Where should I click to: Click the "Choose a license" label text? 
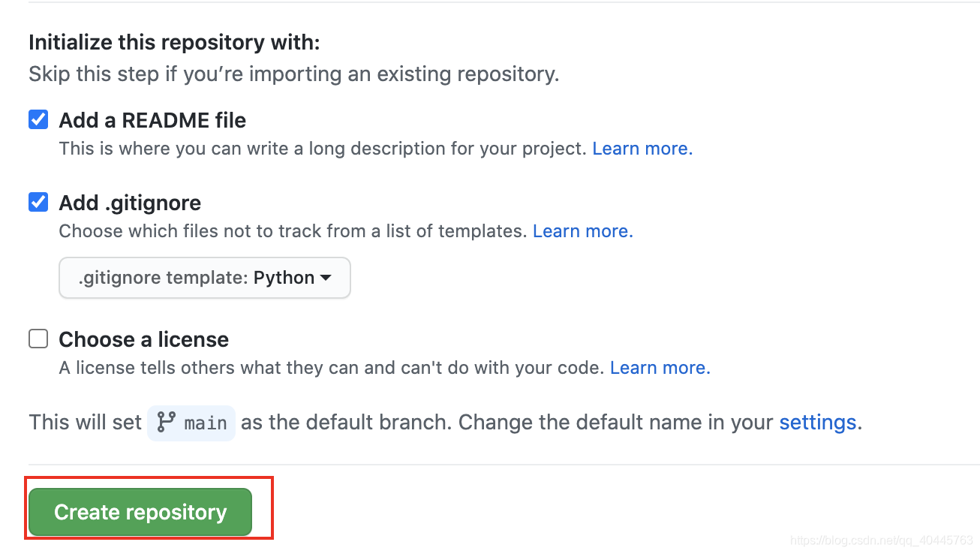143,339
